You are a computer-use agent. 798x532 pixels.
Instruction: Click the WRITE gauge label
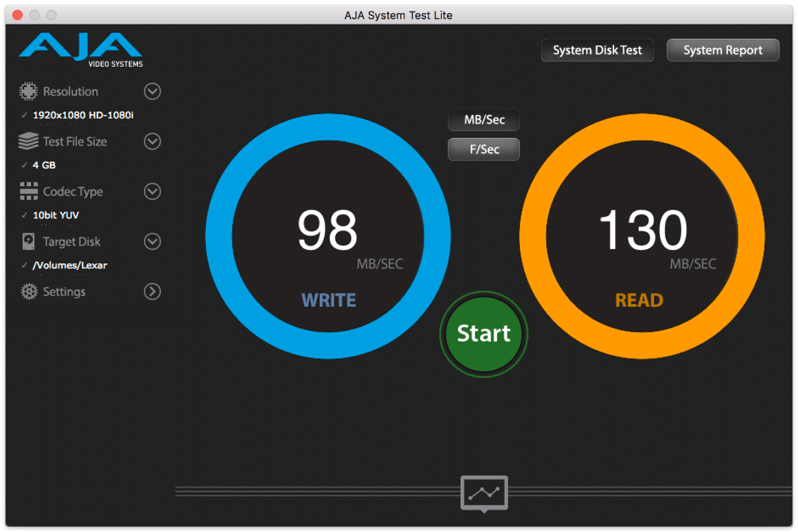[x=328, y=300]
